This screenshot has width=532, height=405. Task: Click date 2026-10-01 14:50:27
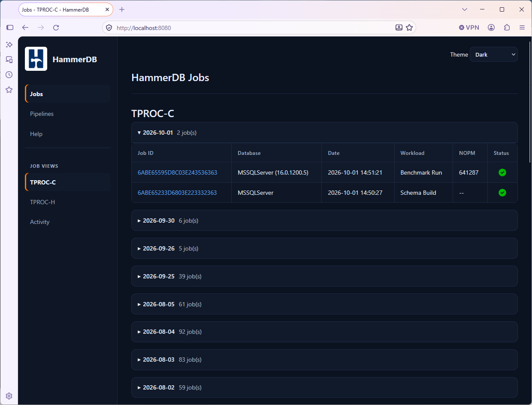(355, 193)
